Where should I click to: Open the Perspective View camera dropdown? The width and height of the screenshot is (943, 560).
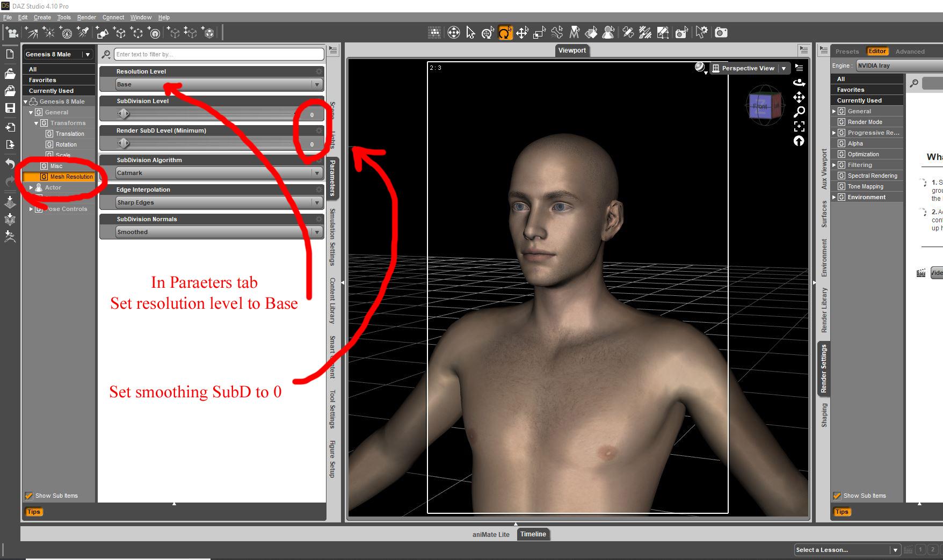(750, 68)
